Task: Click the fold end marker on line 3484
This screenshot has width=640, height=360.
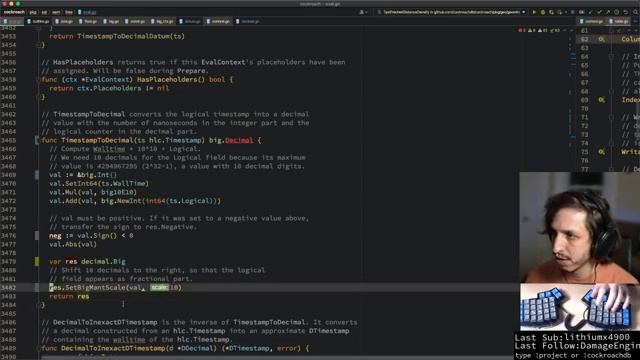Action: pyautogui.click(x=39, y=304)
